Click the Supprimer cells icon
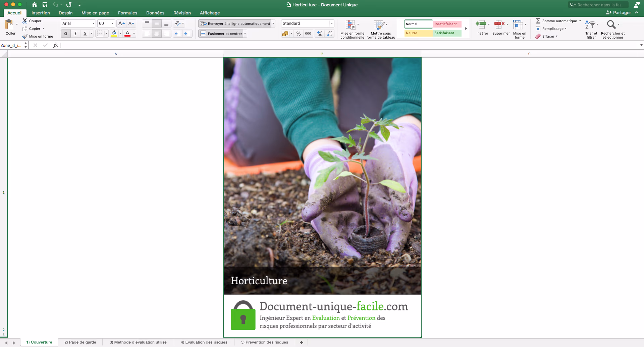Image resolution: width=644 pixels, height=347 pixels. click(499, 24)
